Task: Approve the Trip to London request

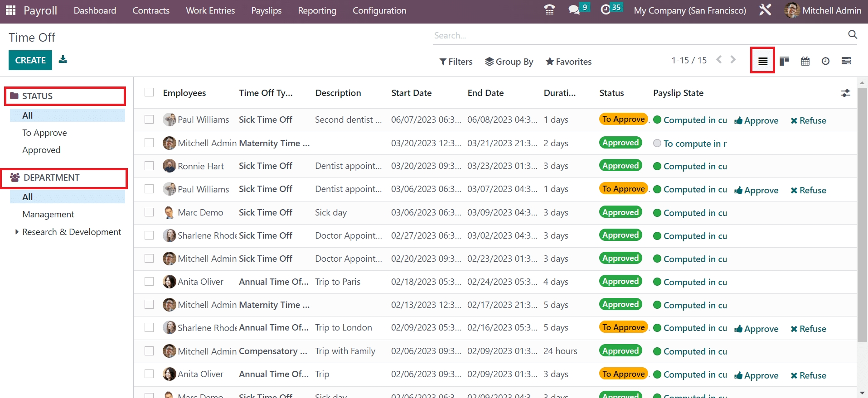Action: click(756, 329)
